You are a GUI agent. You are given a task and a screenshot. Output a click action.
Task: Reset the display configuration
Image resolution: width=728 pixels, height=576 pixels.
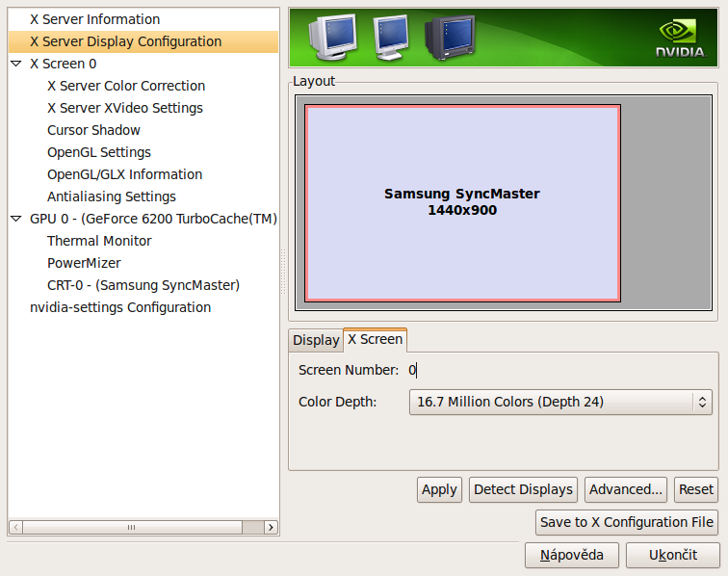pos(696,489)
